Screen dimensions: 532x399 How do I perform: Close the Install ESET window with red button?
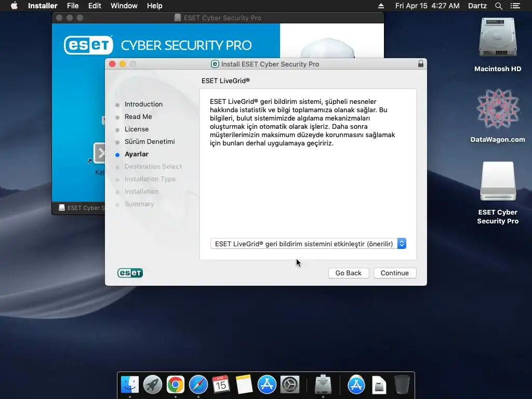(x=112, y=64)
